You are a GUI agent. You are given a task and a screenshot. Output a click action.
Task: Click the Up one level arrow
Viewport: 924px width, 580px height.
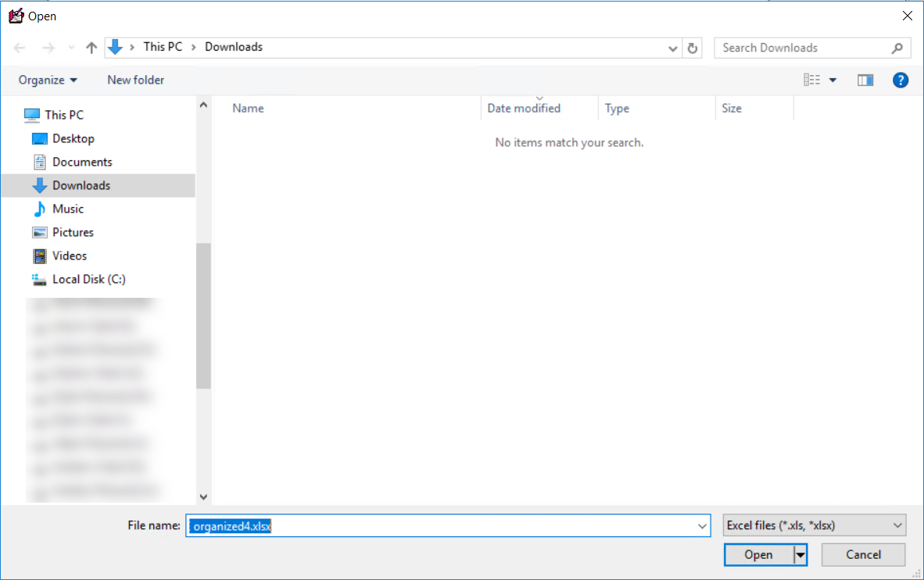pyautogui.click(x=91, y=48)
